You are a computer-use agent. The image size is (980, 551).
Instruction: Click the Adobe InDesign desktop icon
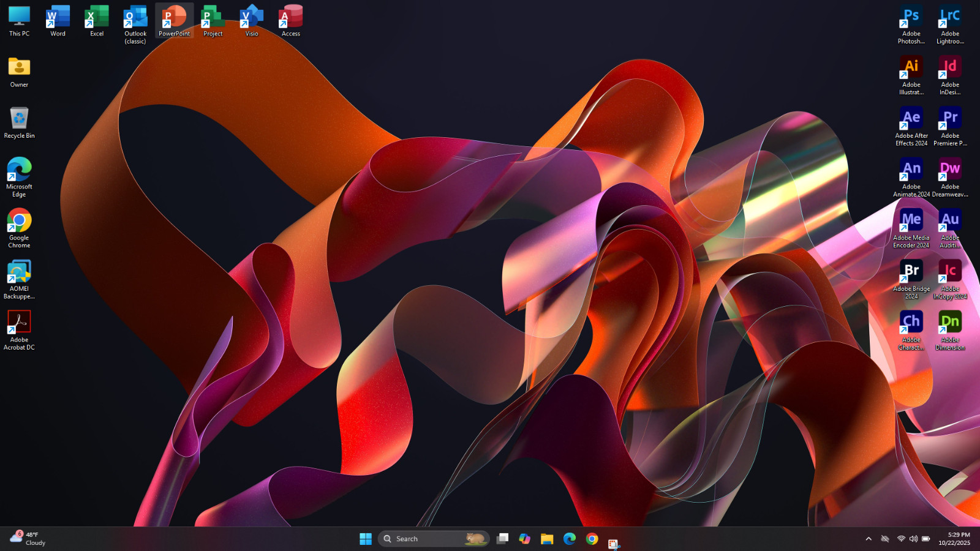[950, 75]
